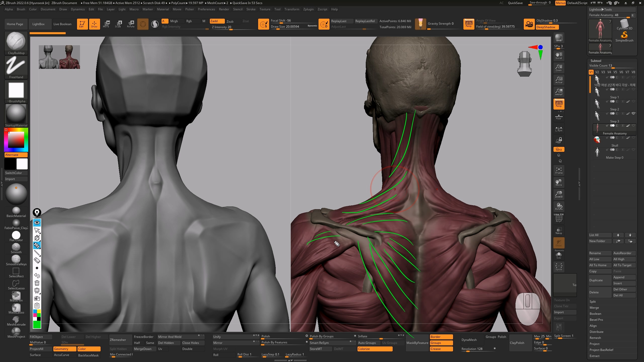The image size is (644, 362).
Task: Disable the Zadd mode toggle
Action: click(x=217, y=21)
